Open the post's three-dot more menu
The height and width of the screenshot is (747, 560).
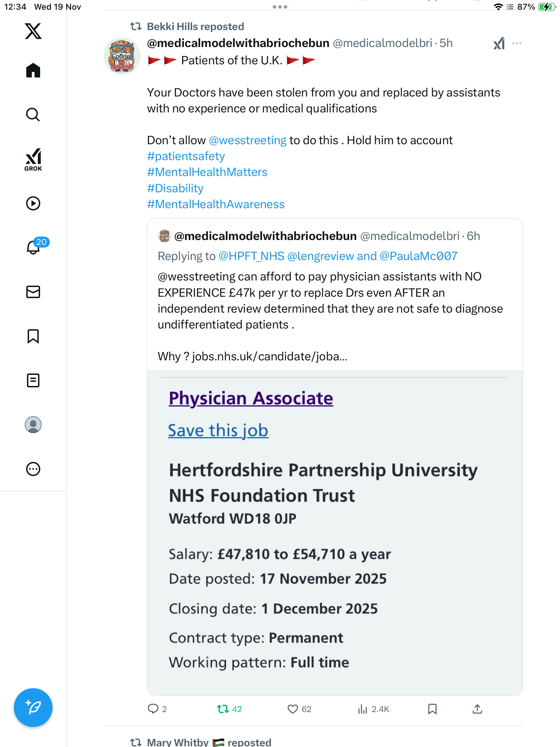point(517,43)
